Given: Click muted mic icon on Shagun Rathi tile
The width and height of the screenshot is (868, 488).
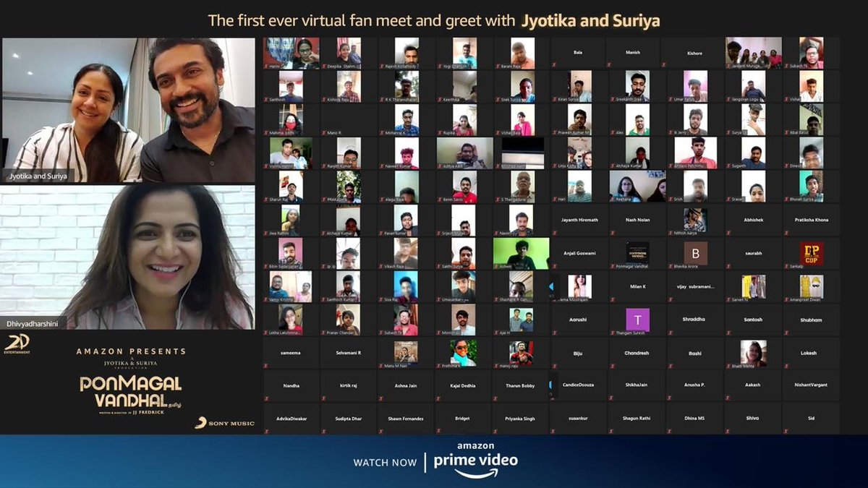Looking at the screenshot, I should [610, 432].
